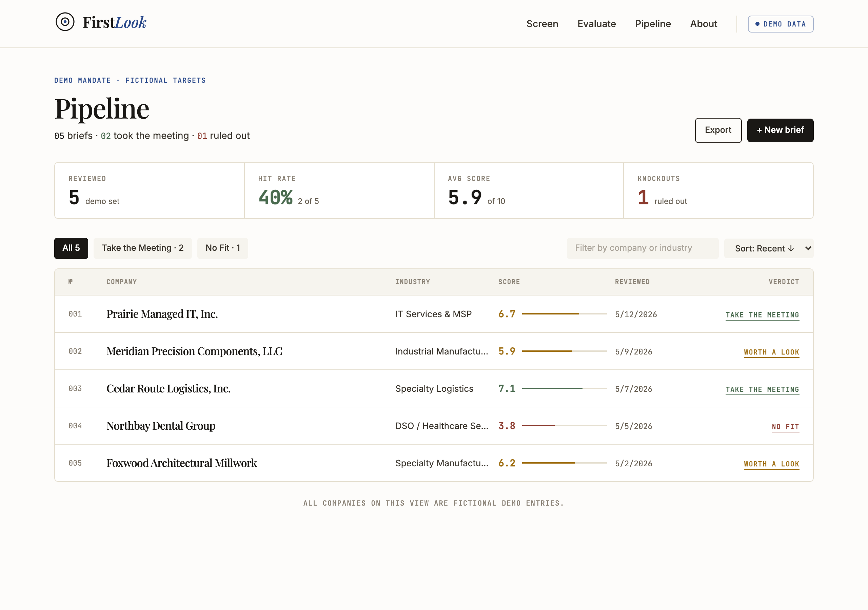Image resolution: width=868 pixels, height=610 pixels.
Task: Click the number column header icon
Action: click(71, 282)
